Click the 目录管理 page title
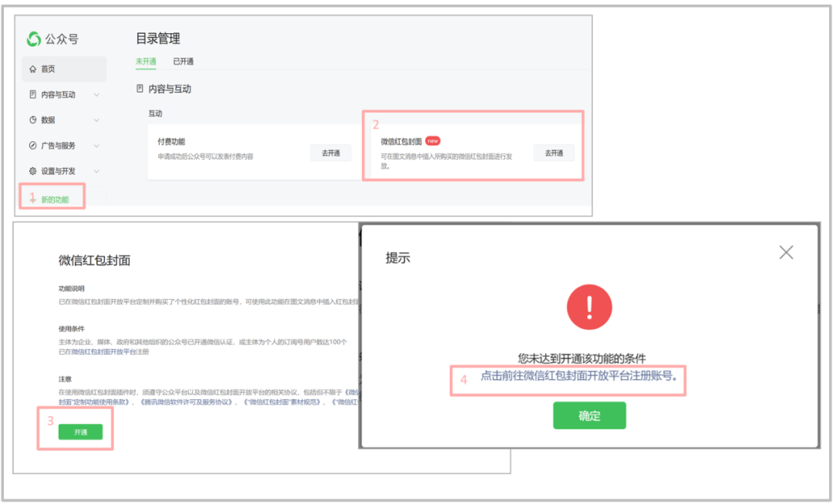The width and height of the screenshot is (833, 504). point(158,39)
